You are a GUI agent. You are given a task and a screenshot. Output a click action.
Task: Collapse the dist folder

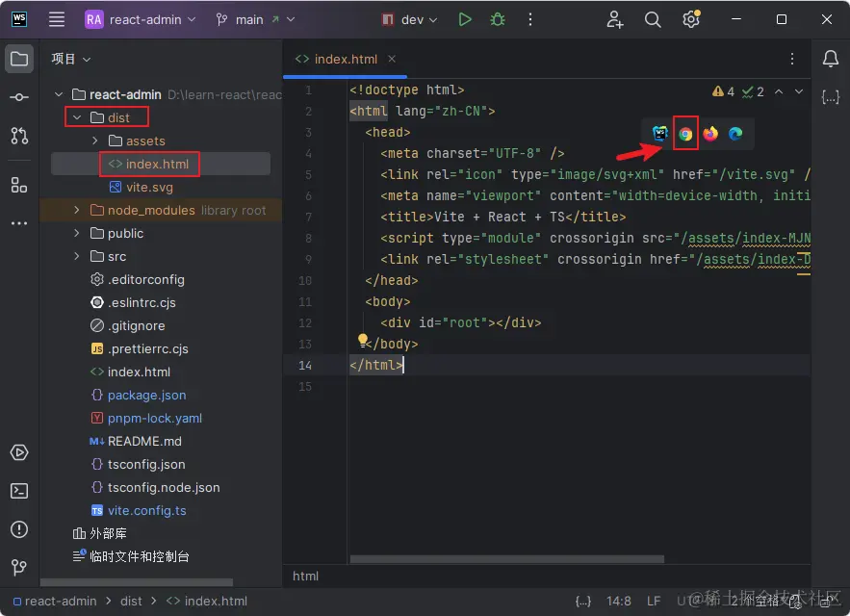click(x=77, y=117)
